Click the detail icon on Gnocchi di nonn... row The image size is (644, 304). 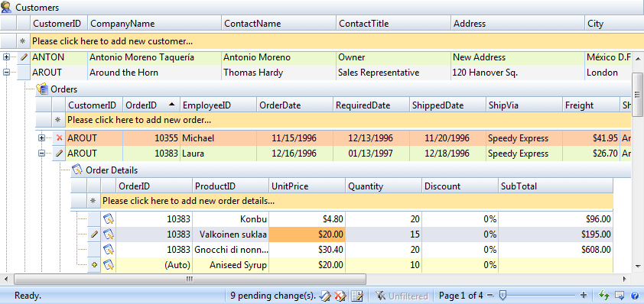tap(109, 250)
